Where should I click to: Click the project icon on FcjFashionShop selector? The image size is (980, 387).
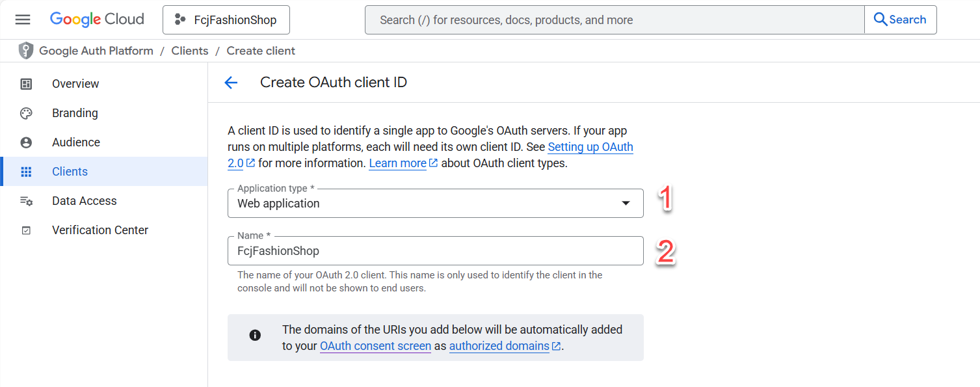coord(180,20)
